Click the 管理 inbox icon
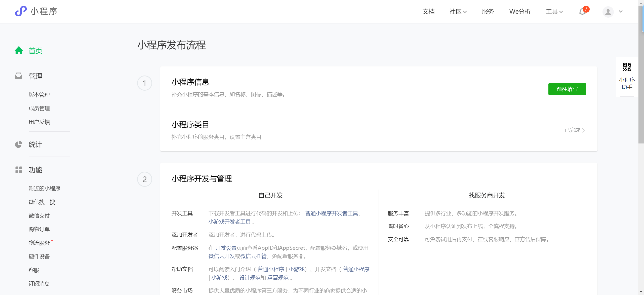Image resolution: width=644 pixels, height=295 pixels. tap(18, 76)
